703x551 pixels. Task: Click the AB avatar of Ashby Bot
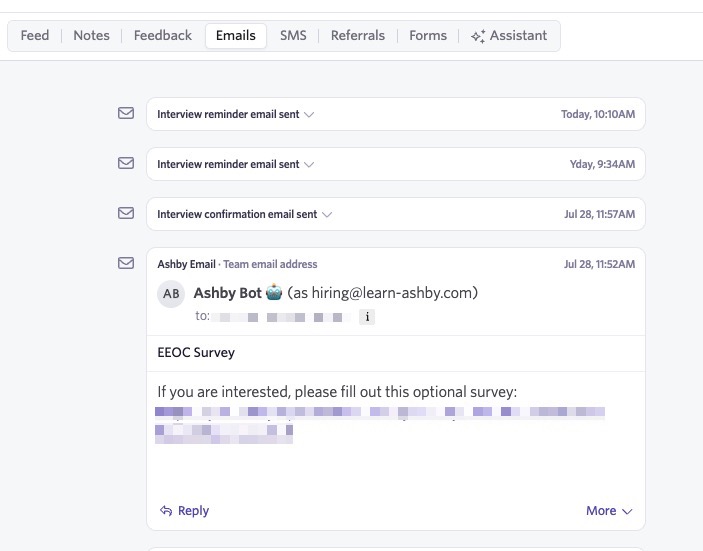pos(171,294)
